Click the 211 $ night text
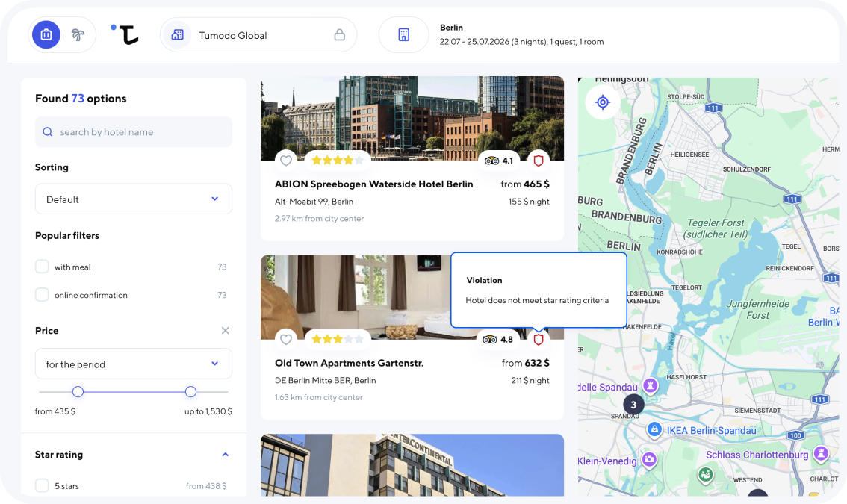 (x=530, y=380)
